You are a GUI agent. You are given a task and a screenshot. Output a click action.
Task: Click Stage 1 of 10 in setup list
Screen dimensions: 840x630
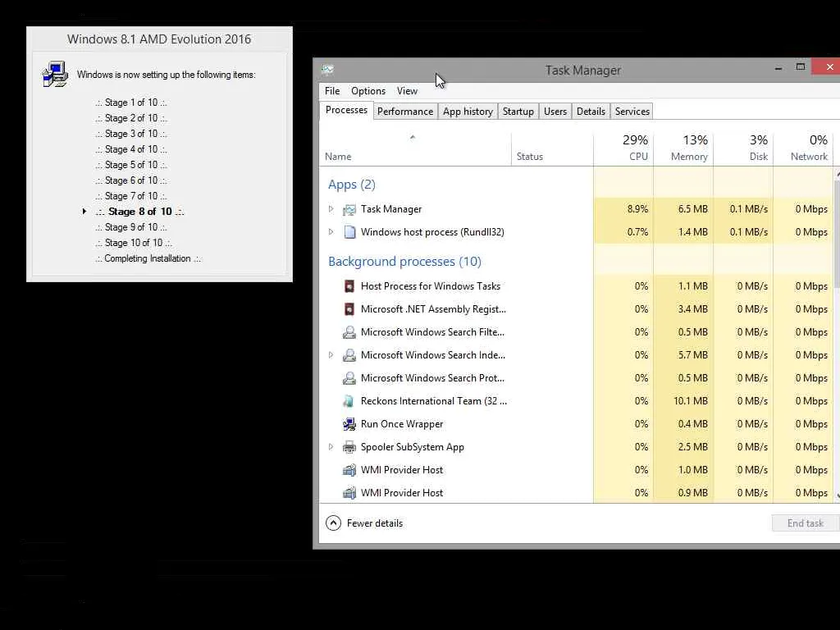pos(131,103)
